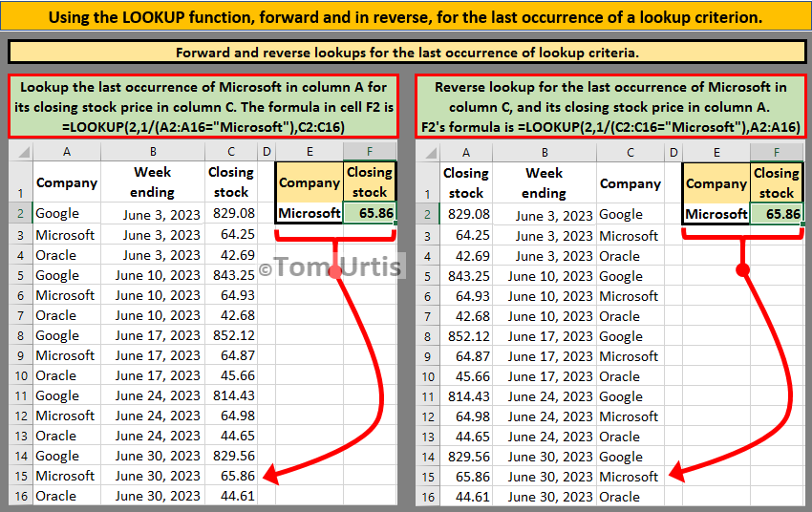Click 829.08 in column C of forward sheet
Screen dimensions: 812x512
coord(231,214)
